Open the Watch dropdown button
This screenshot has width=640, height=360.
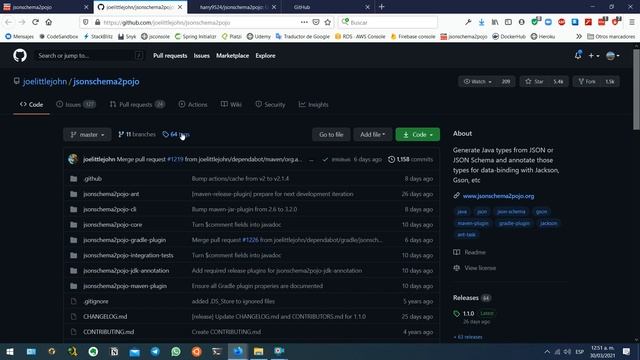(x=478, y=82)
